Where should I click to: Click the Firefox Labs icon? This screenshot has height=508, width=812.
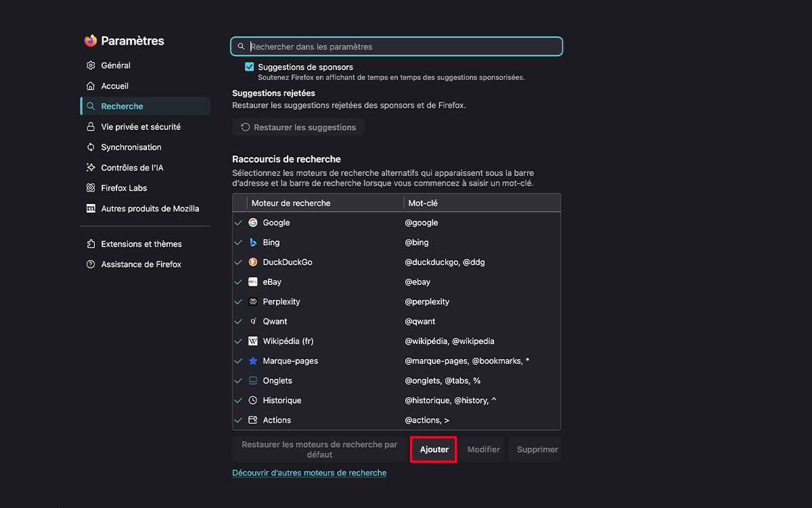(x=91, y=188)
